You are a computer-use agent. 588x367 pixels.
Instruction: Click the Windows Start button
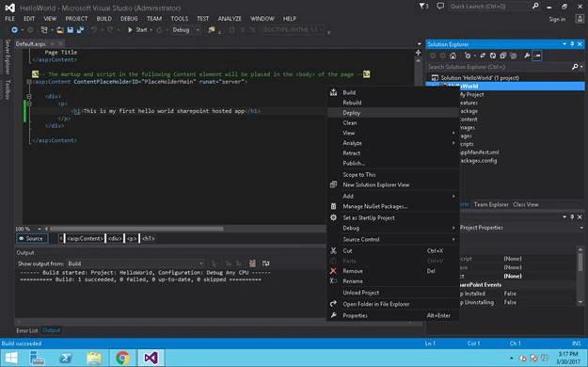tap(11, 358)
